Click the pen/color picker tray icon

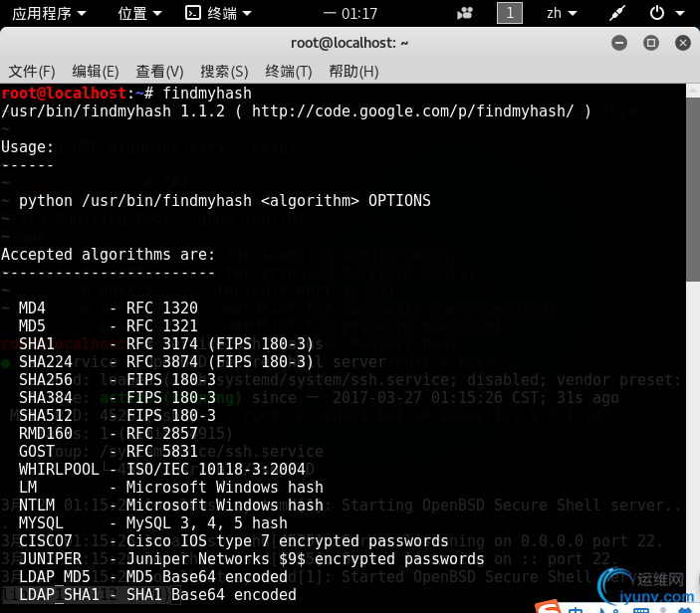pos(617,13)
